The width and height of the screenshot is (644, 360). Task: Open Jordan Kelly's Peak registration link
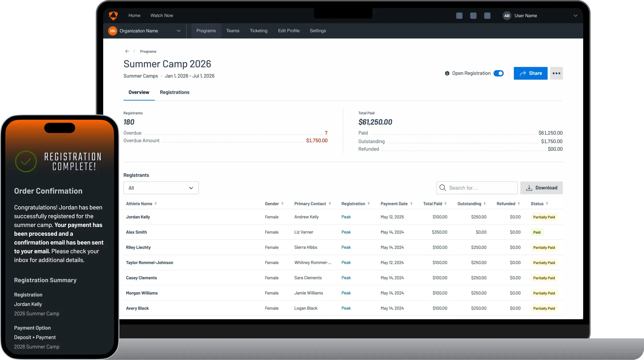point(346,217)
